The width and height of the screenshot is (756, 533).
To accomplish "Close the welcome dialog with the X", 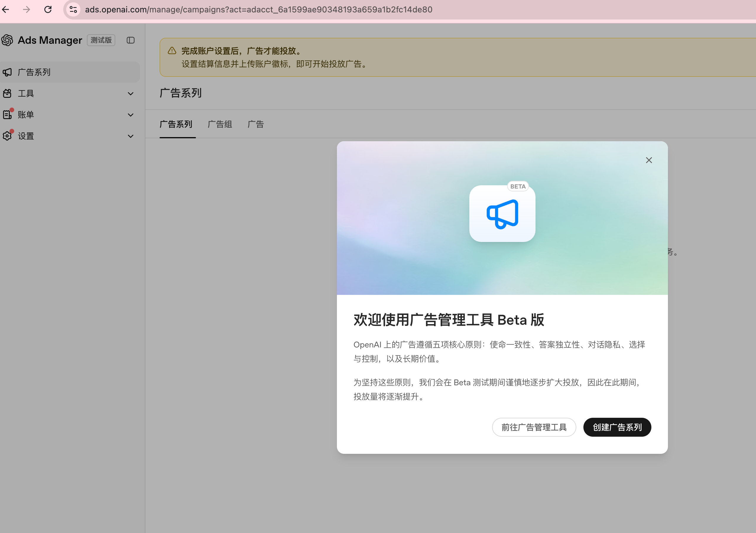I will [x=649, y=160].
